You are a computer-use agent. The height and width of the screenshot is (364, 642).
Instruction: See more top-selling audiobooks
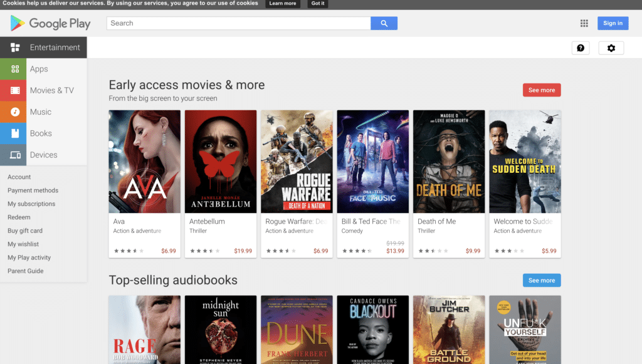tap(542, 280)
